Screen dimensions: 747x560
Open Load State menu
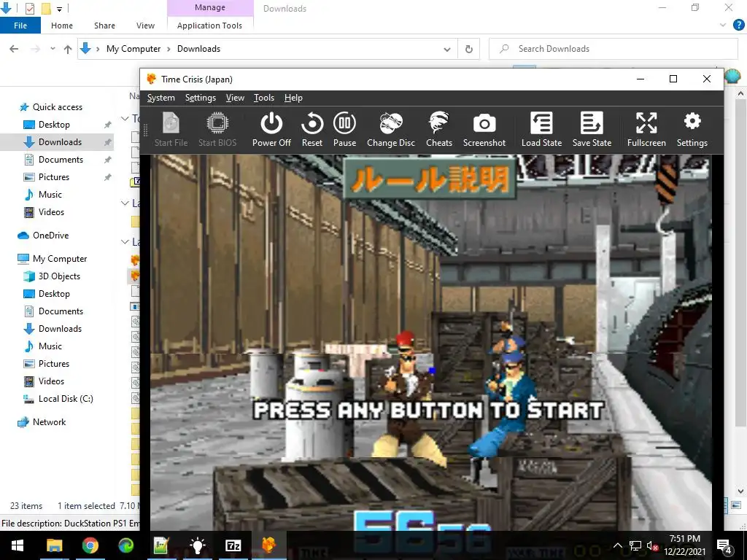[x=541, y=130]
